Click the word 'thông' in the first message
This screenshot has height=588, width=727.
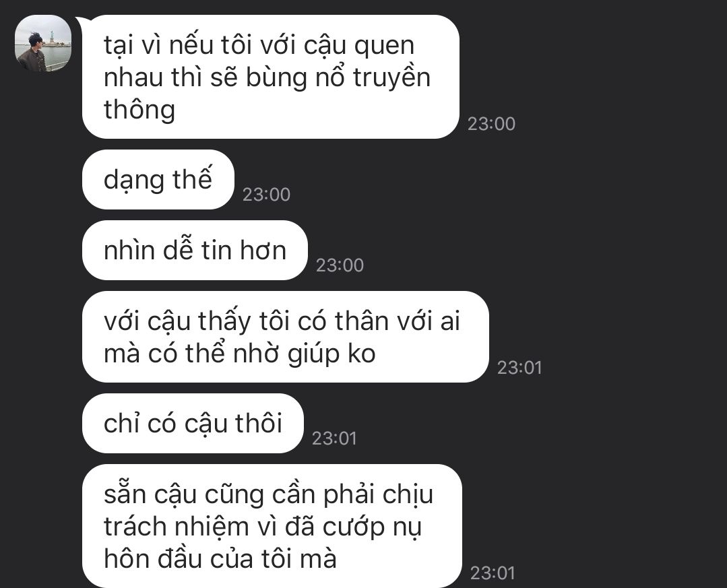pyautogui.click(x=139, y=110)
